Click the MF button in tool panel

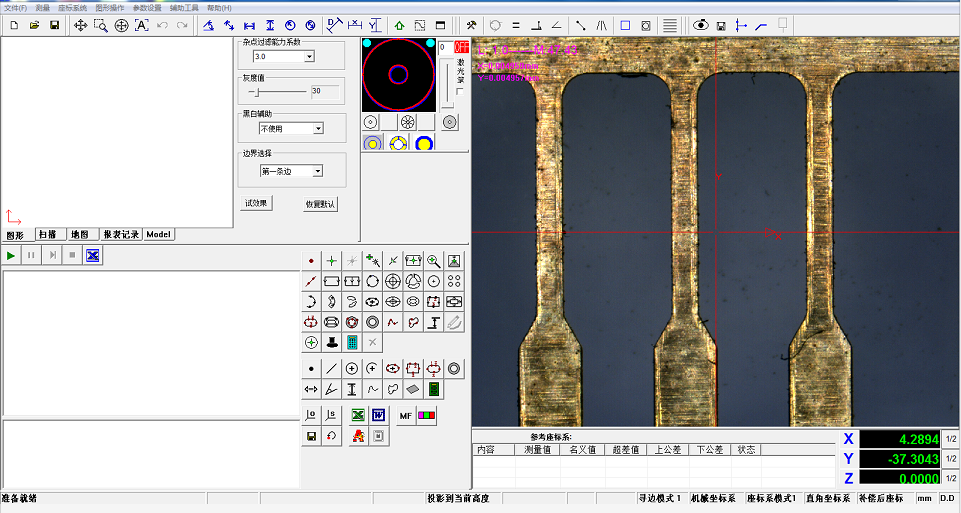[406, 415]
